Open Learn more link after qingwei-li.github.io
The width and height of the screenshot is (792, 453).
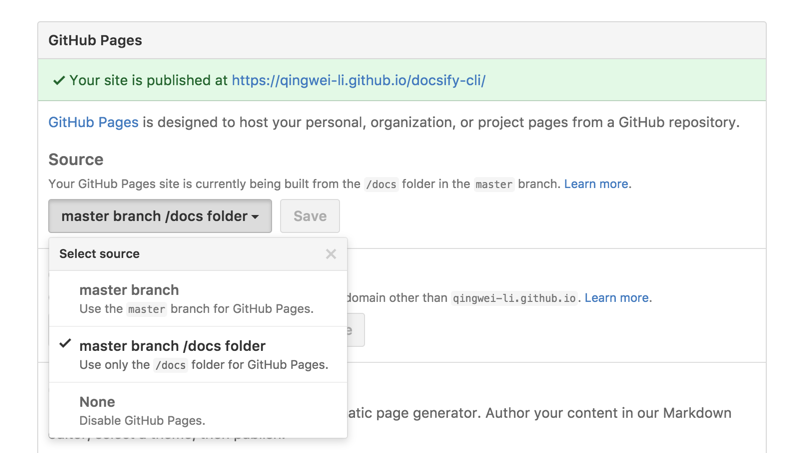click(x=616, y=298)
